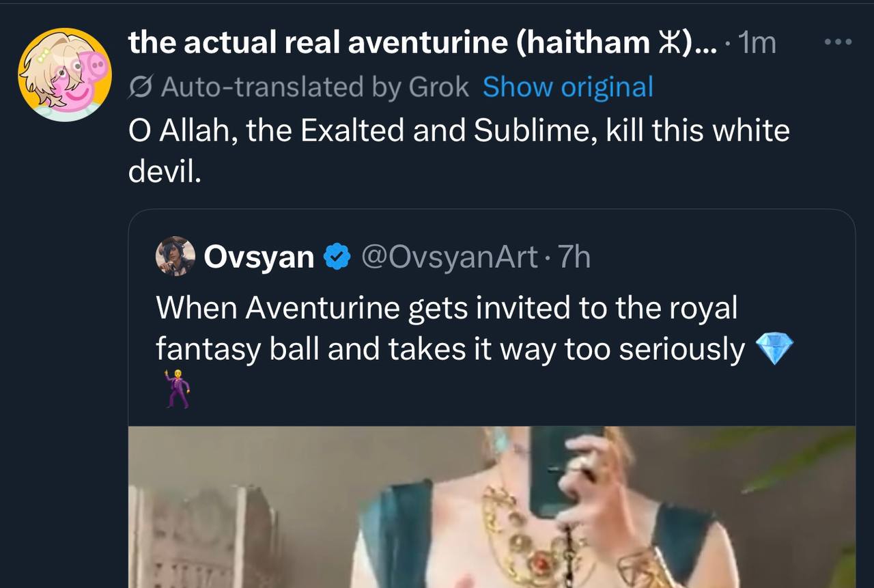Click the Ovsyan profile picture
874x588 pixels.
click(x=175, y=257)
